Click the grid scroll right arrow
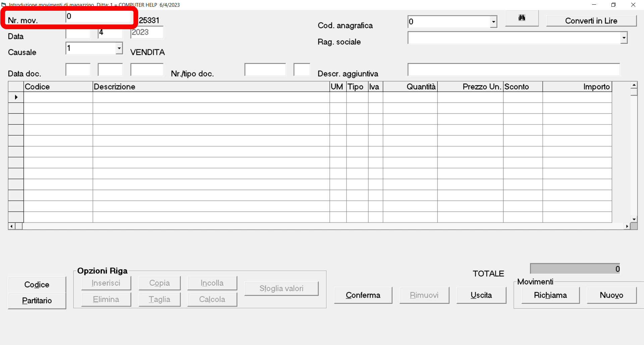This screenshot has width=644, height=345. (627, 227)
